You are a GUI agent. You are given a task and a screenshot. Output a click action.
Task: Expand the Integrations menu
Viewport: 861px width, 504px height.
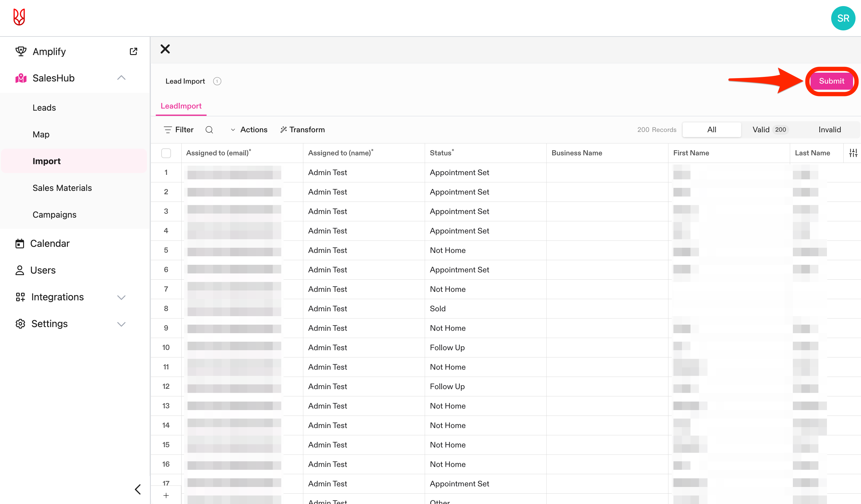[121, 297]
